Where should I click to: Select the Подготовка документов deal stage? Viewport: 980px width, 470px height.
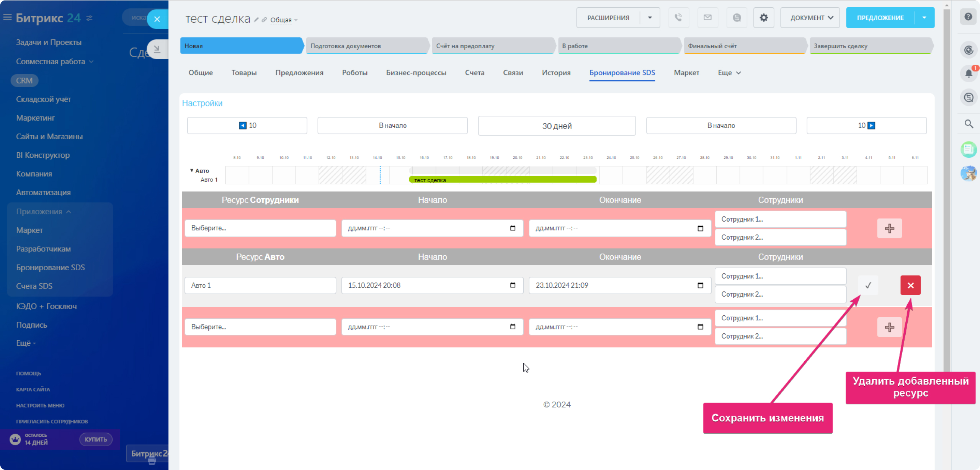point(366,46)
